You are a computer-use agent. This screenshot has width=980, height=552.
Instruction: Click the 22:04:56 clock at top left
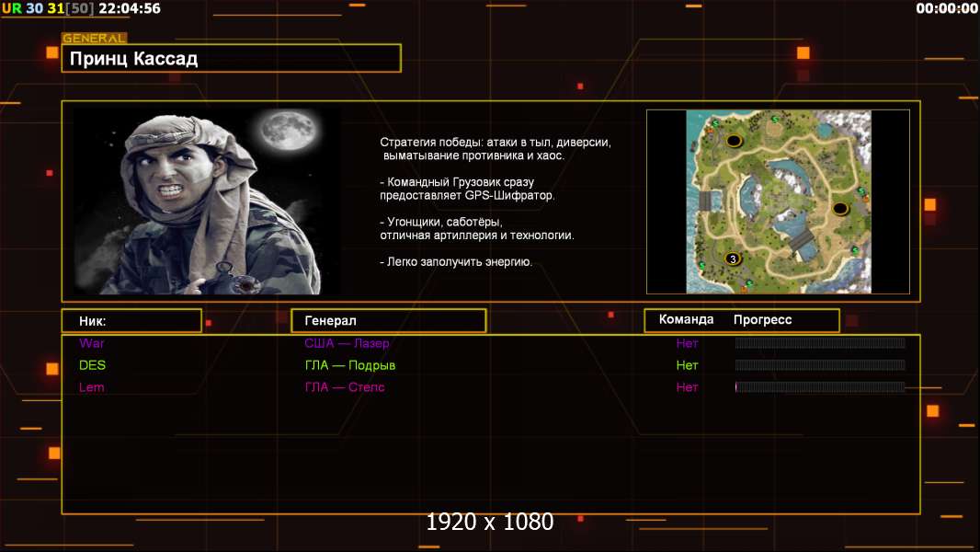coord(130,8)
